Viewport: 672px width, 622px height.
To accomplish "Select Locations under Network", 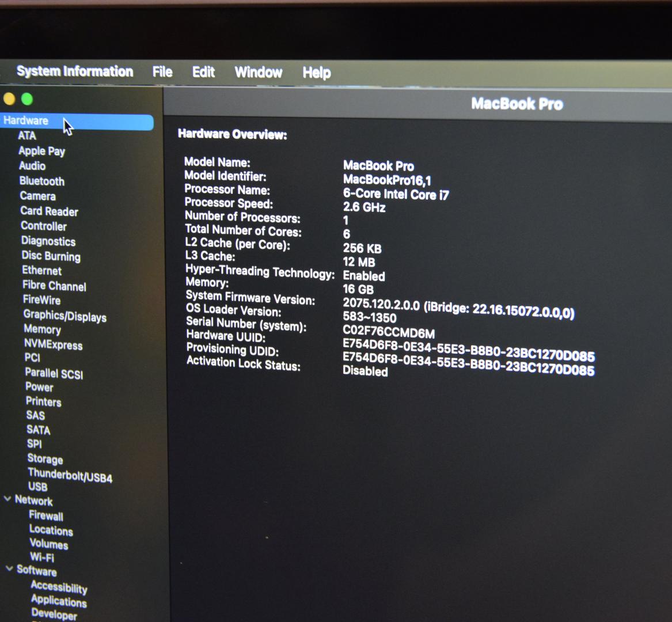I will (x=51, y=530).
